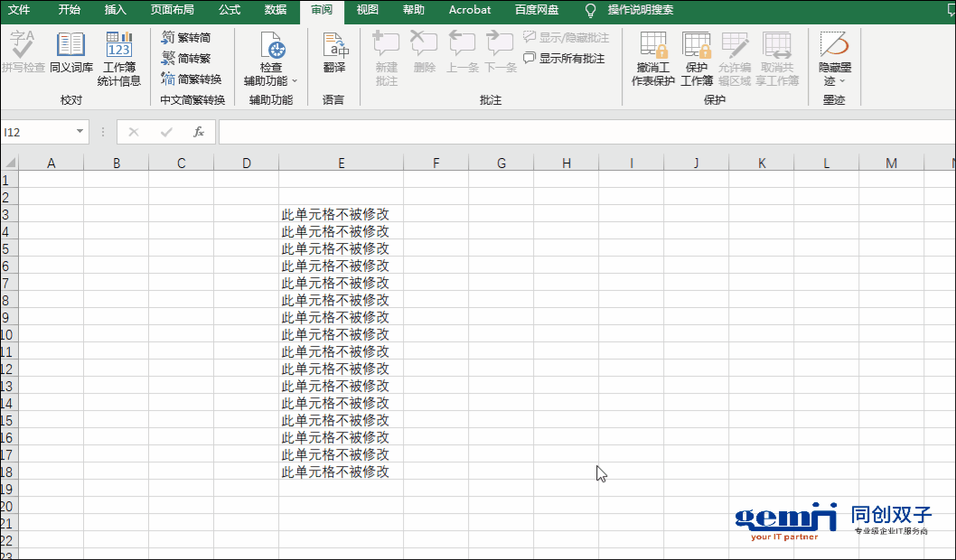Click the 翻译 translate icon
The height and width of the screenshot is (560, 956).
click(x=334, y=52)
